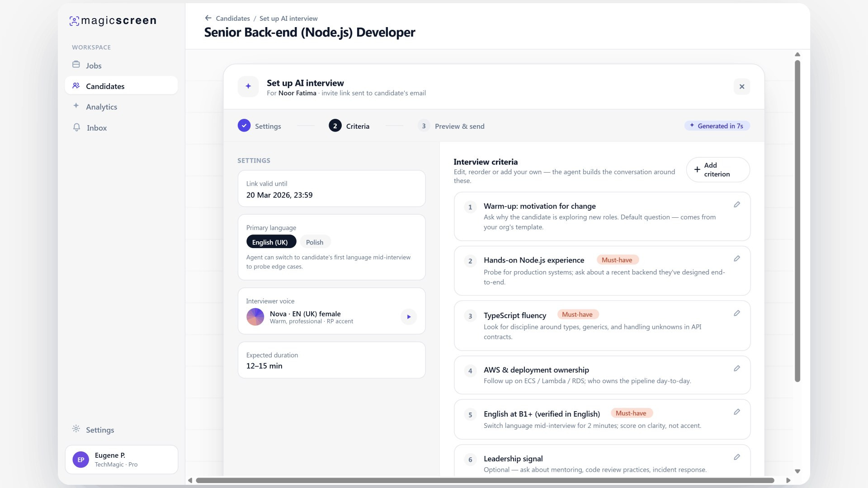
Task: Toggle Must-have tag on TypeScript fluency
Action: coord(577,314)
